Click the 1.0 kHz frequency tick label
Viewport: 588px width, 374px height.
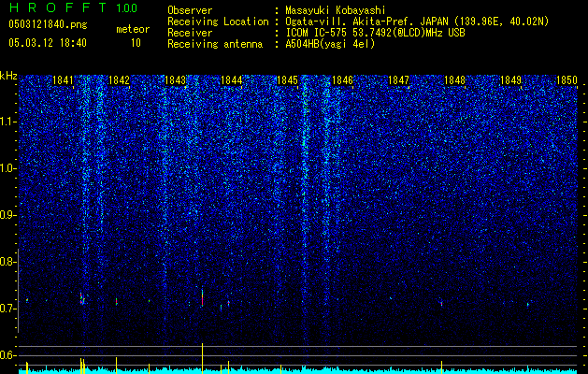tap(8, 168)
